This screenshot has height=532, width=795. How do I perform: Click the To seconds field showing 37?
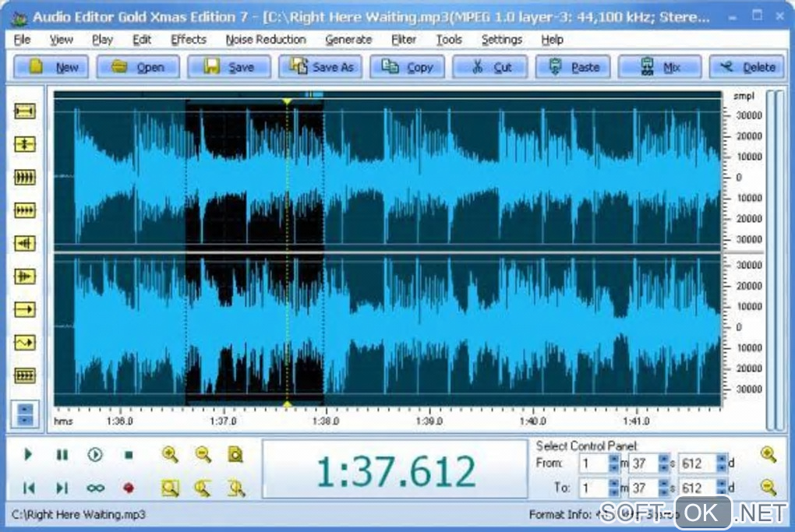click(x=643, y=488)
